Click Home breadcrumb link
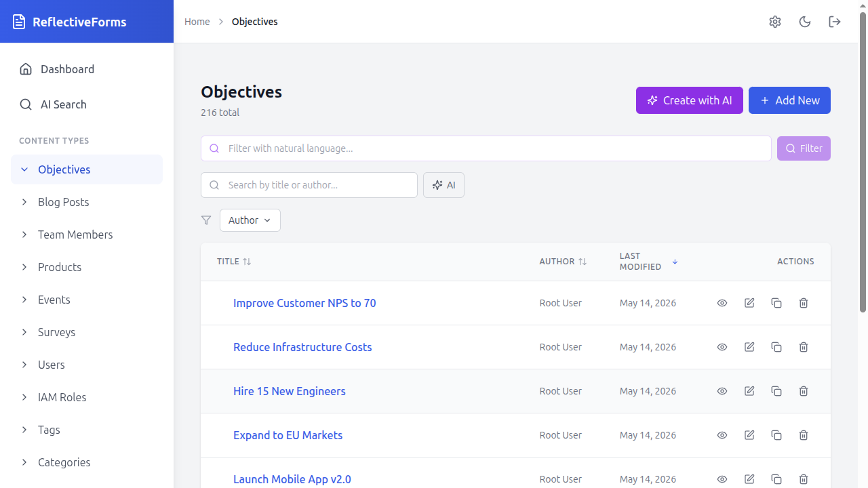The image size is (868, 488). tap(197, 22)
